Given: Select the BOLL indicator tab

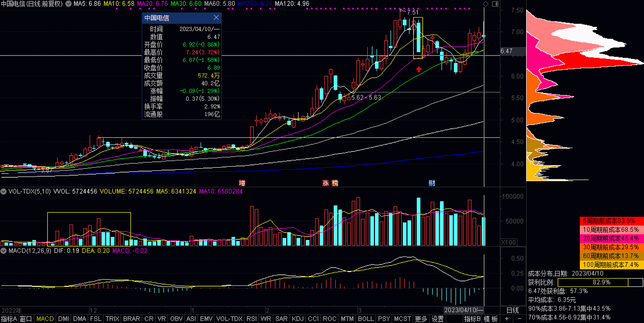Looking at the screenshot, I should click(366, 319).
